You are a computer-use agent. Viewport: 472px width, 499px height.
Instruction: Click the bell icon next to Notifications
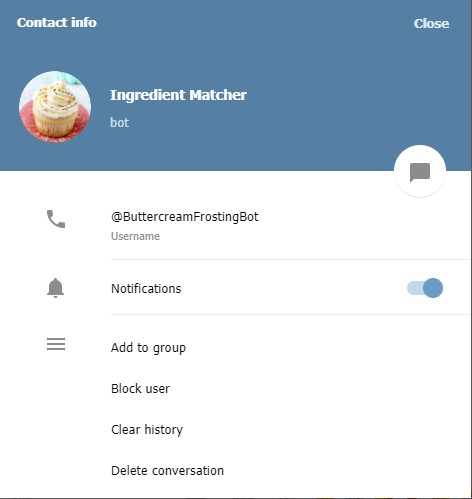tap(55, 288)
